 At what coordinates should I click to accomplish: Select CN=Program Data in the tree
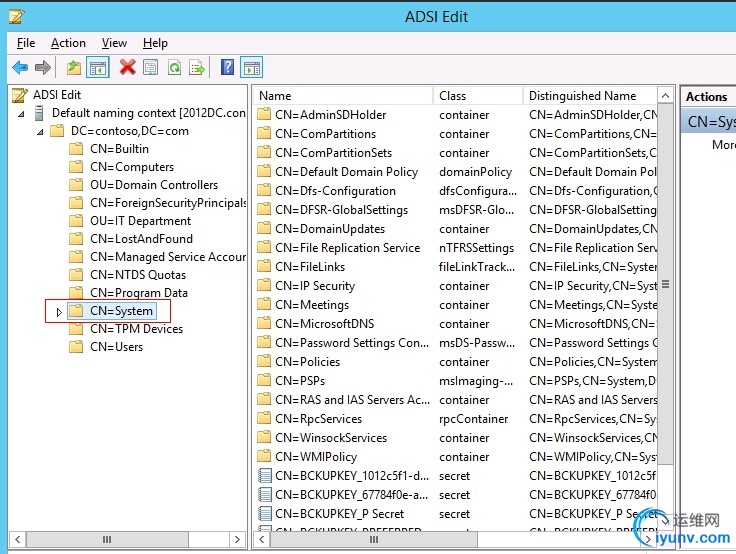pyautogui.click(x=139, y=292)
